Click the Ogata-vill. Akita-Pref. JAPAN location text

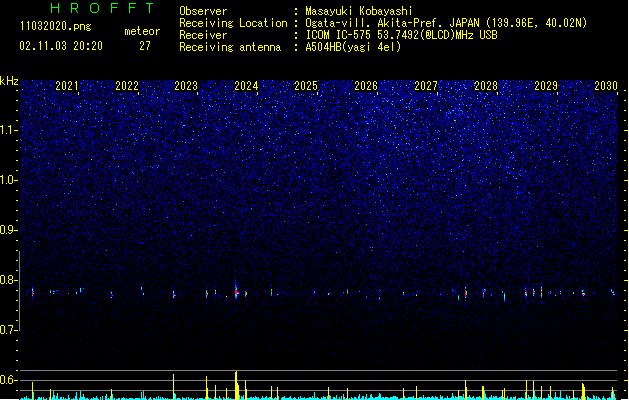[446, 23]
